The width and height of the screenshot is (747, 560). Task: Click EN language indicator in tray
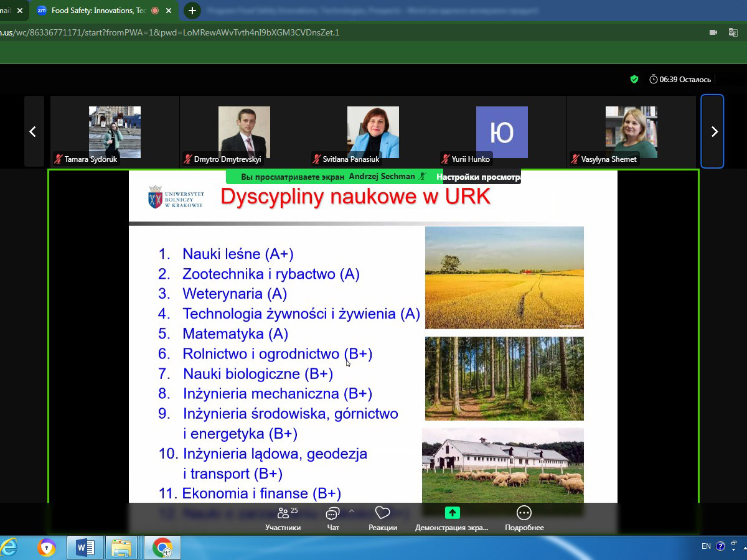pos(706,546)
